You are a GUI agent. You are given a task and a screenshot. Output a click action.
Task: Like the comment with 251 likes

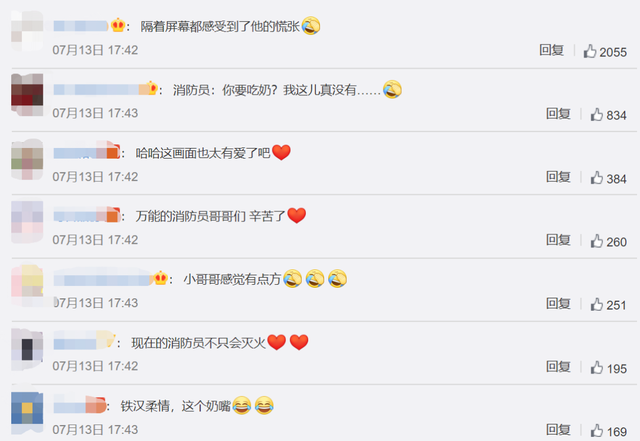pos(596,305)
